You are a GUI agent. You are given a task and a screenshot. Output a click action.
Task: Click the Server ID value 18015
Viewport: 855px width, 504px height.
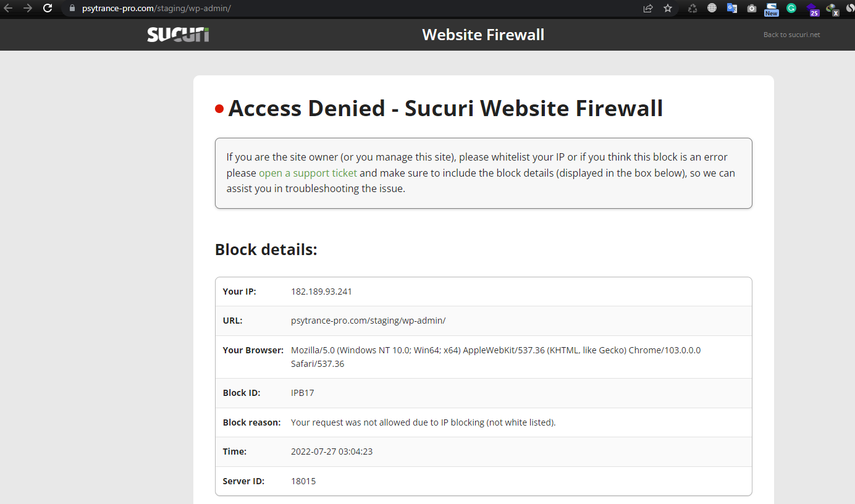303,481
